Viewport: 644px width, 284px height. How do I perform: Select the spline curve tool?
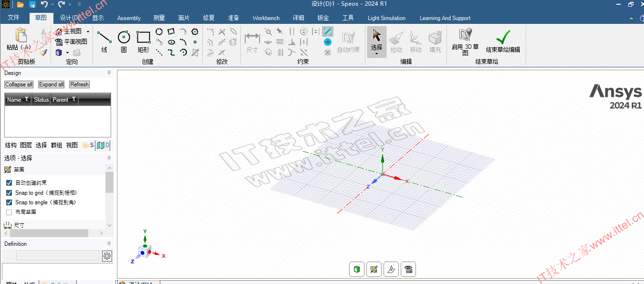171,53
